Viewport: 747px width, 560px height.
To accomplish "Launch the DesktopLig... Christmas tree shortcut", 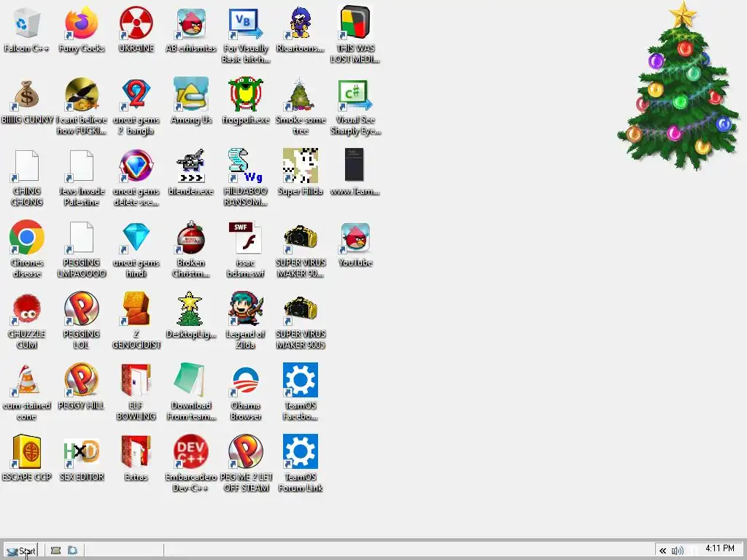I will click(191, 309).
